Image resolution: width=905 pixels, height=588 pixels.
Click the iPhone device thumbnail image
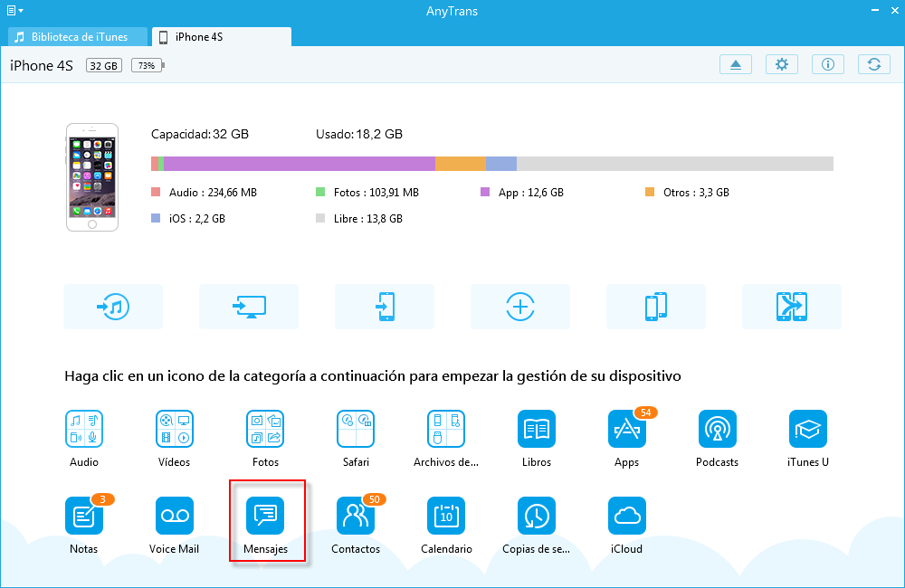coord(92,177)
